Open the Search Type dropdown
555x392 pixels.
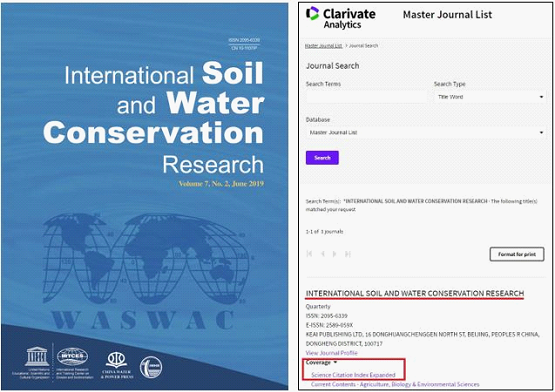[490, 97]
